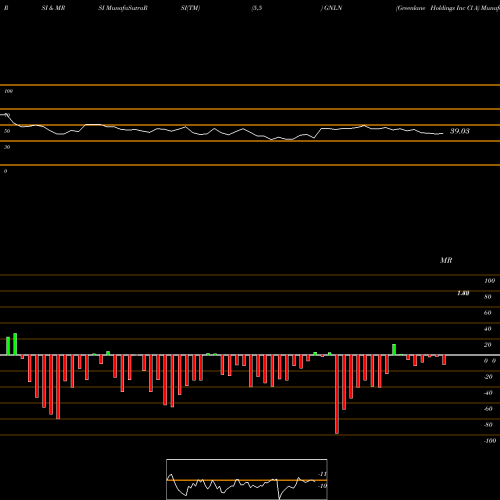
Task: Click the RSI 0 level axis label
Action: click(5, 171)
